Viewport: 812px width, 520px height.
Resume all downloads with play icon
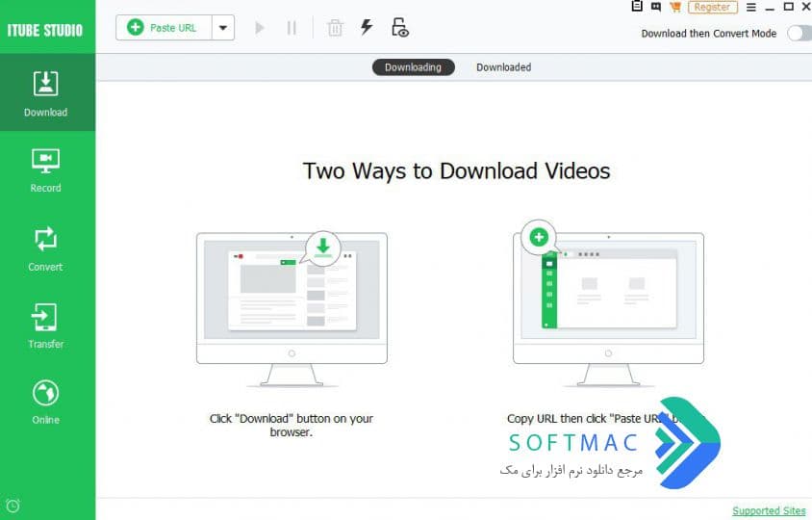click(260, 28)
